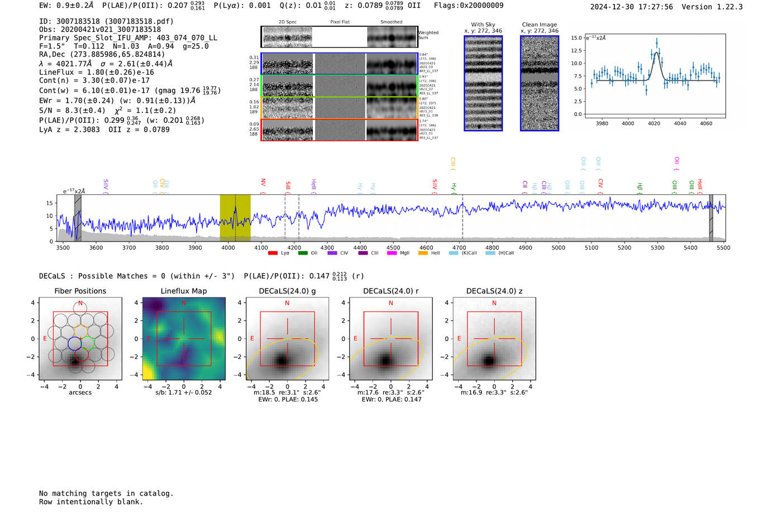This screenshot has width=782, height=532.
Task: Click the red NV line marker
Action: point(263,186)
